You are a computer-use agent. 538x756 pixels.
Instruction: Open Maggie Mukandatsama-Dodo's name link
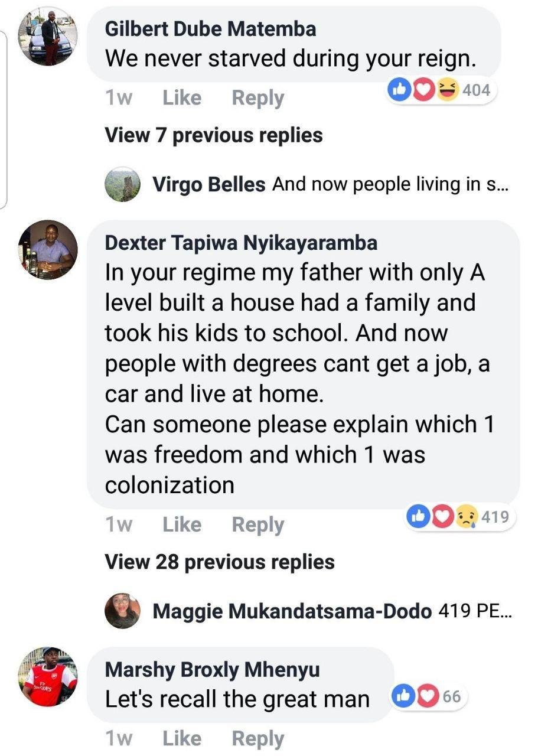pos(292,611)
